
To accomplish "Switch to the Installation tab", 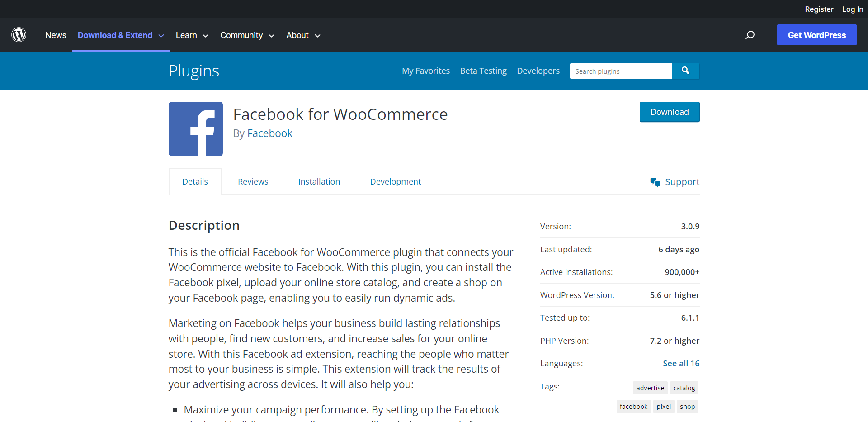I will click(x=319, y=181).
